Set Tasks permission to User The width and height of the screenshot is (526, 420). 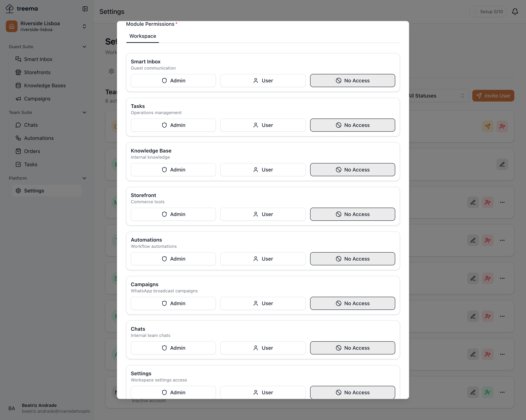(263, 125)
